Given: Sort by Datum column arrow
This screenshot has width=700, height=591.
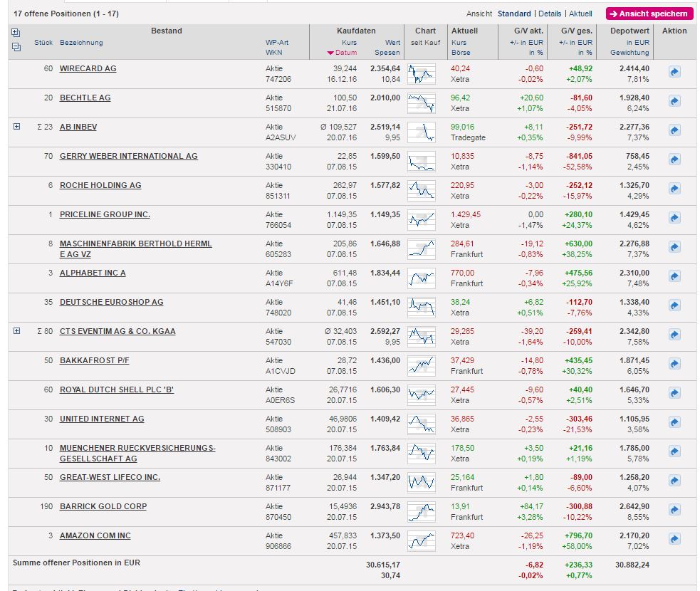Looking at the screenshot, I should (330, 53).
